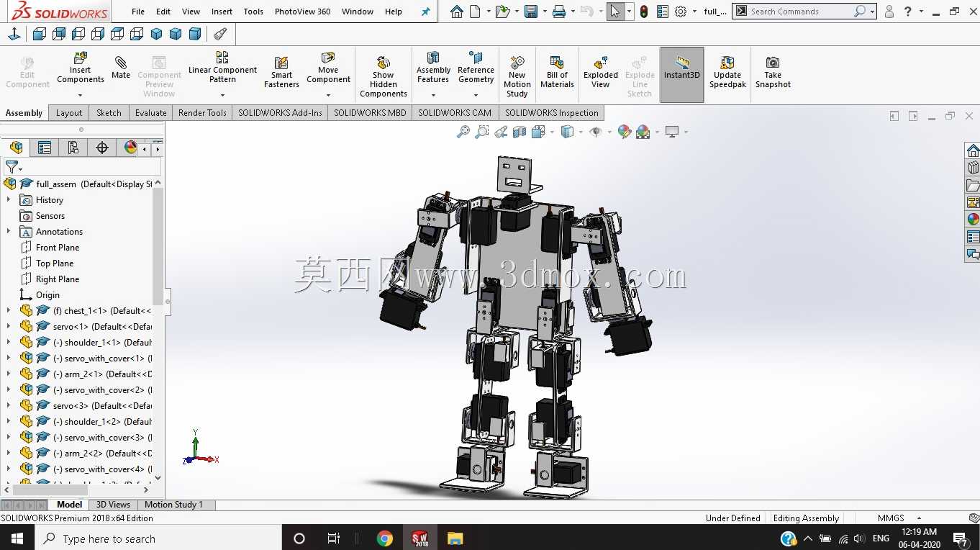
Task: Toggle the menu bar pin
Action: pyautogui.click(x=425, y=12)
